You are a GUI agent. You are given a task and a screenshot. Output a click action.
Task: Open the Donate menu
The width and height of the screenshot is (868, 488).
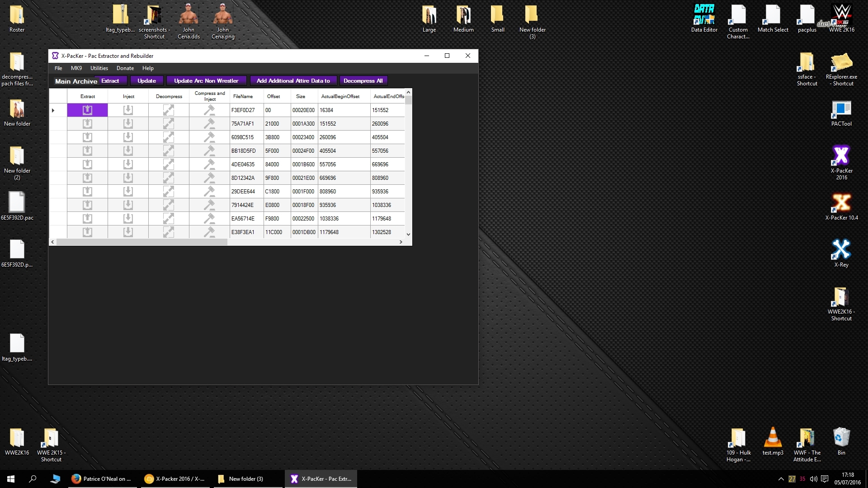coord(125,68)
